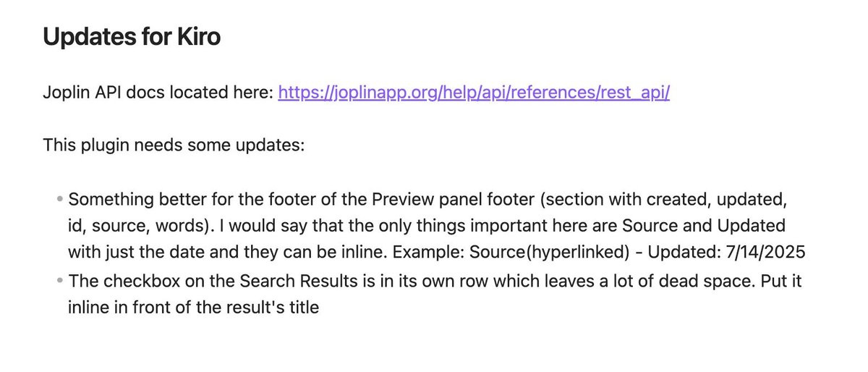
Task: Click the "Updates for Kiro" heading
Action: [132, 37]
